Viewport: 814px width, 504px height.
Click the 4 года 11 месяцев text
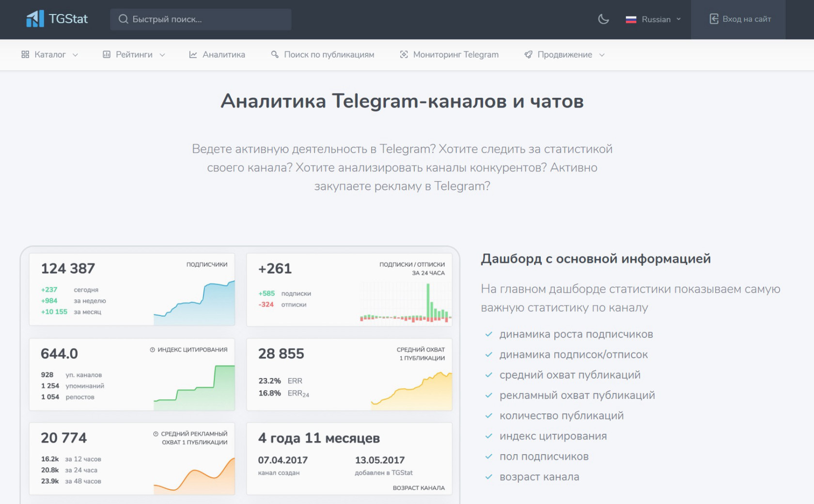click(x=319, y=438)
